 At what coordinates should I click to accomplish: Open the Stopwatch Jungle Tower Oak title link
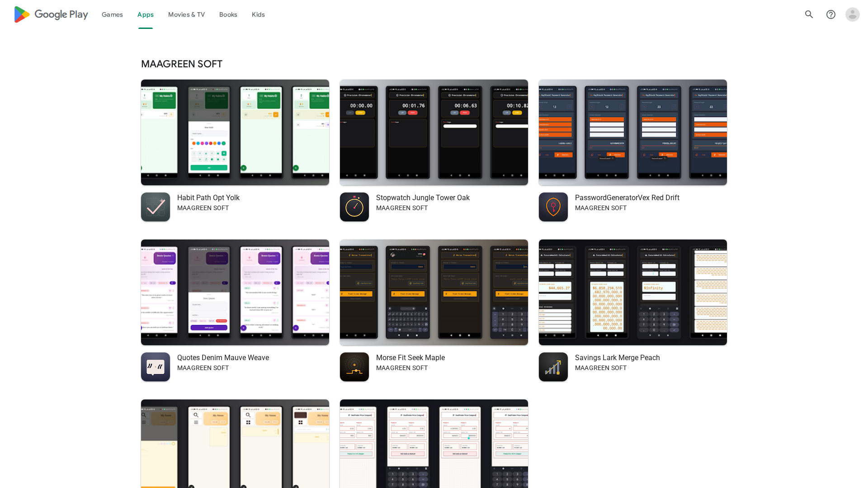coord(423,198)
